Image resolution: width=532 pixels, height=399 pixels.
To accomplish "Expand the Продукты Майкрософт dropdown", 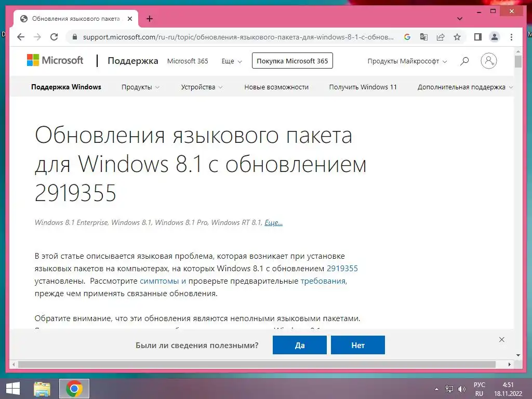I will pos(407,61).
